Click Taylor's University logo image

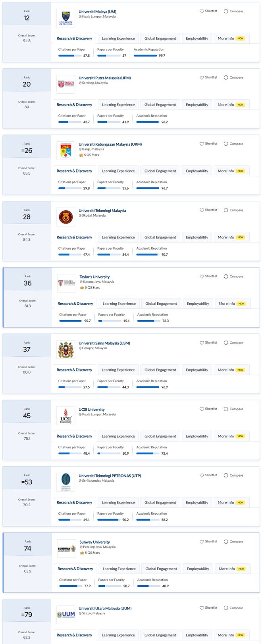coord(67,283)
